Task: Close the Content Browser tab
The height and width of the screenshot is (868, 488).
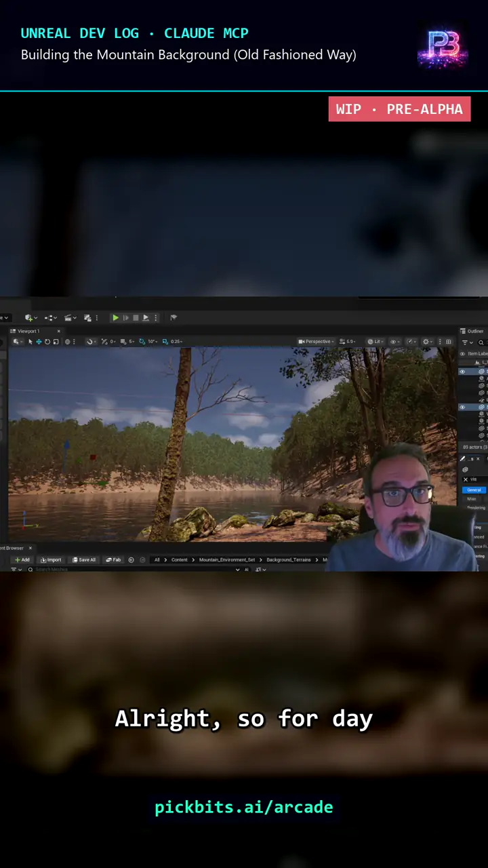Action: point(30,548)
